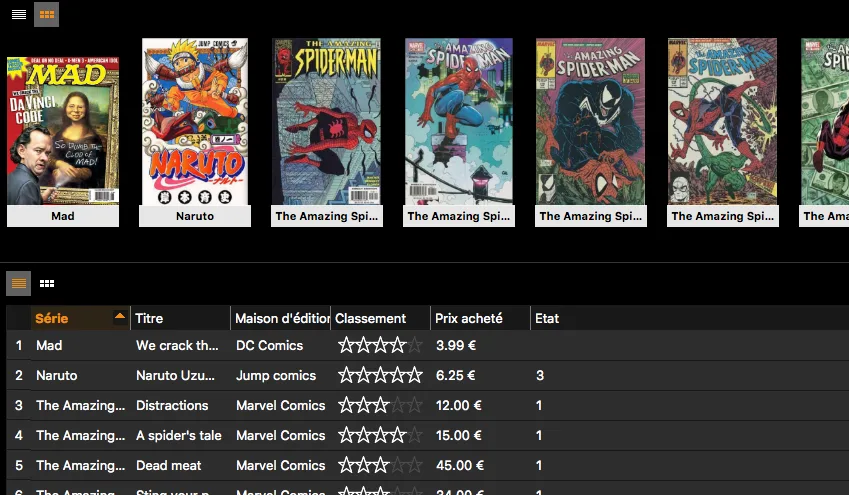Select DC Comics publisher cell
Screen dimensions: 849x495
coord(269,346)
